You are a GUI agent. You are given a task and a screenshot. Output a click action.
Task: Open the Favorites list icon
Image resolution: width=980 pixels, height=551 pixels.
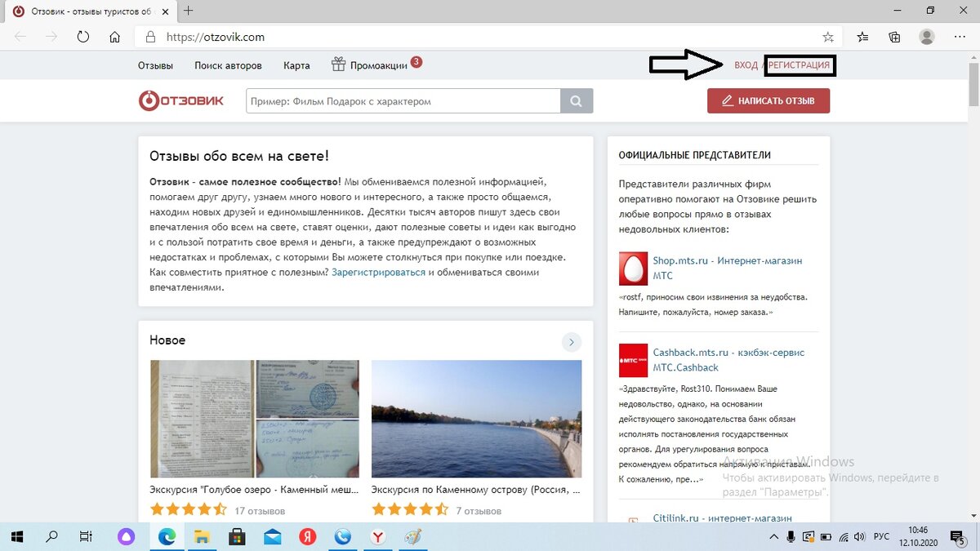click(863, 37)
